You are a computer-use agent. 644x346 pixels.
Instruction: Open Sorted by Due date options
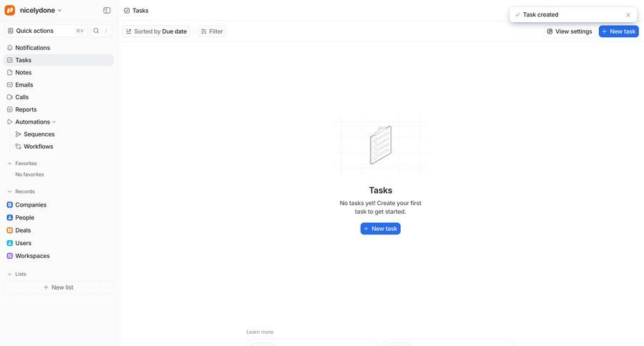156,31
